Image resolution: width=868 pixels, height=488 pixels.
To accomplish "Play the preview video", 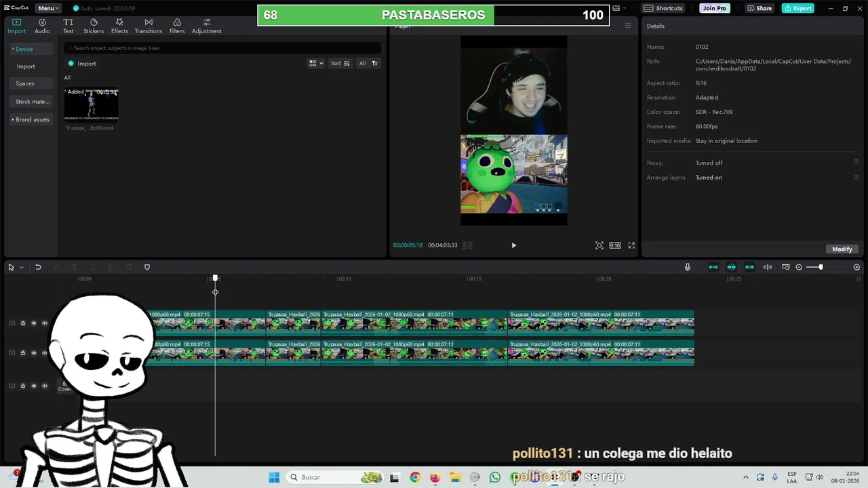I will click(513, 245).
